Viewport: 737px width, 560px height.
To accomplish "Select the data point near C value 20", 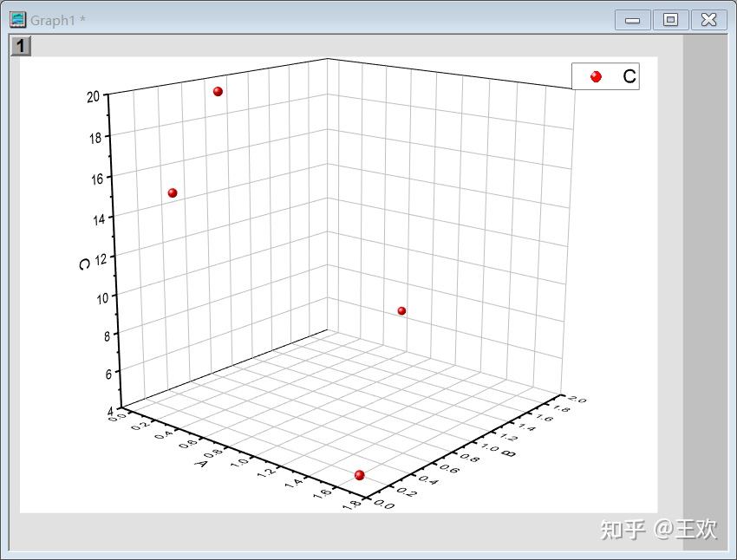I will click(x=218, y=92).
